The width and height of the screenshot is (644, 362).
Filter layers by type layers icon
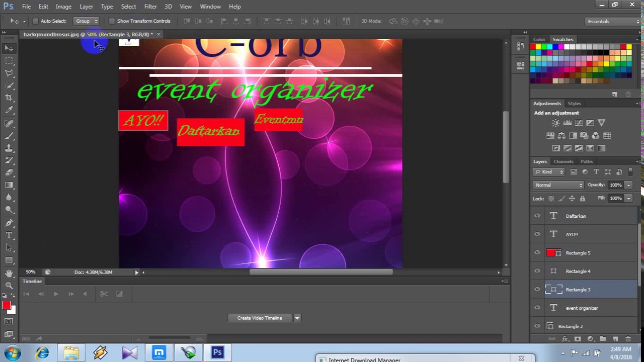tap(596, 172)
